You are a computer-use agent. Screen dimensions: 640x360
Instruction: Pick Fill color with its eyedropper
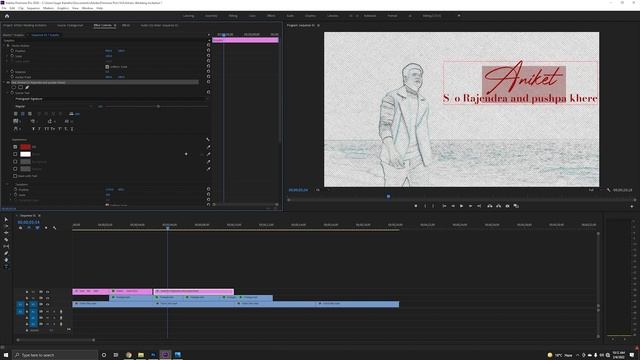coord(209,147)
